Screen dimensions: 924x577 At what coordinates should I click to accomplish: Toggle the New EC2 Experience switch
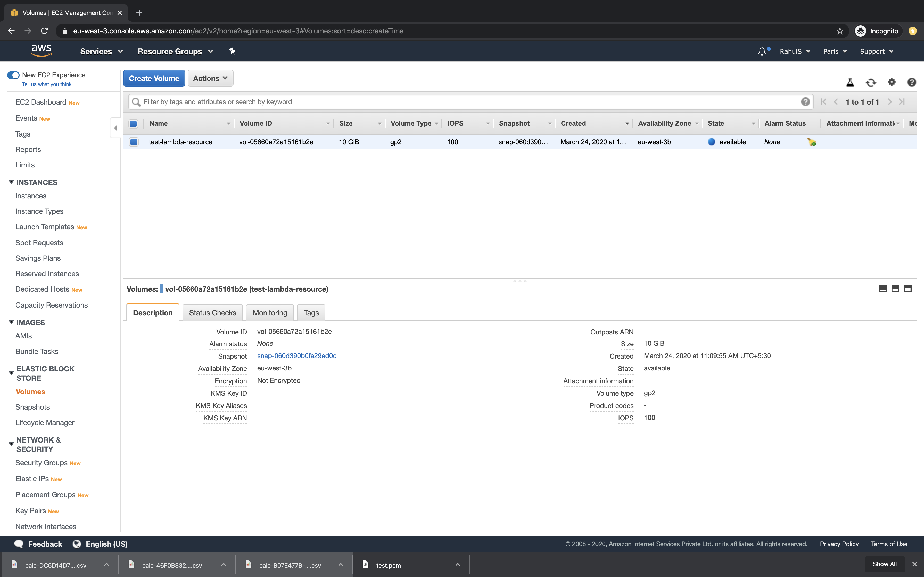(x=13, y=75)
